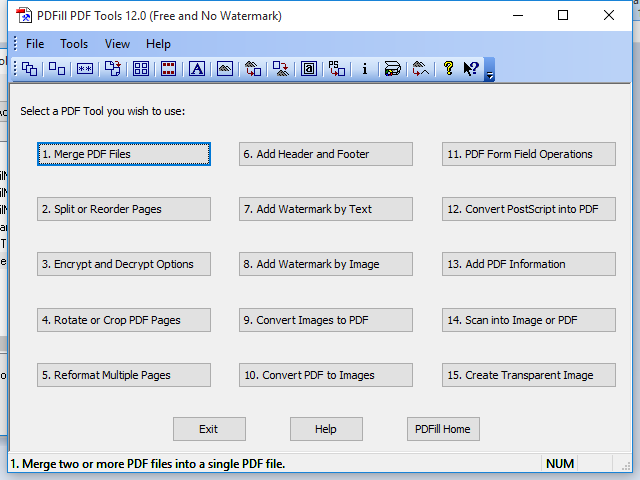Open the View menu
The height and width of the screenshot is (480, 640).
117,44
